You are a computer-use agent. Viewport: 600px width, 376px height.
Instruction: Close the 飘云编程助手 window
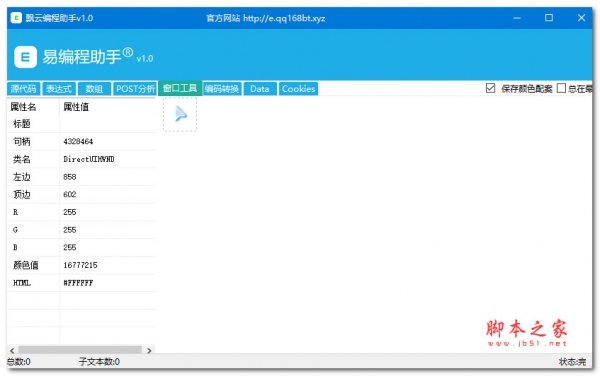581,18
